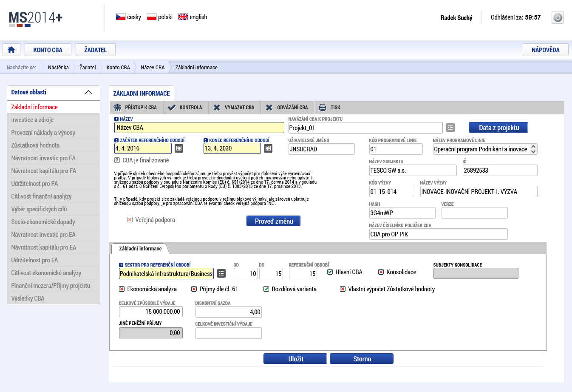Open Citlivost finanční analýzy in sidebar
The height and width of the screenshot is (392, 572).
[54, 196]
